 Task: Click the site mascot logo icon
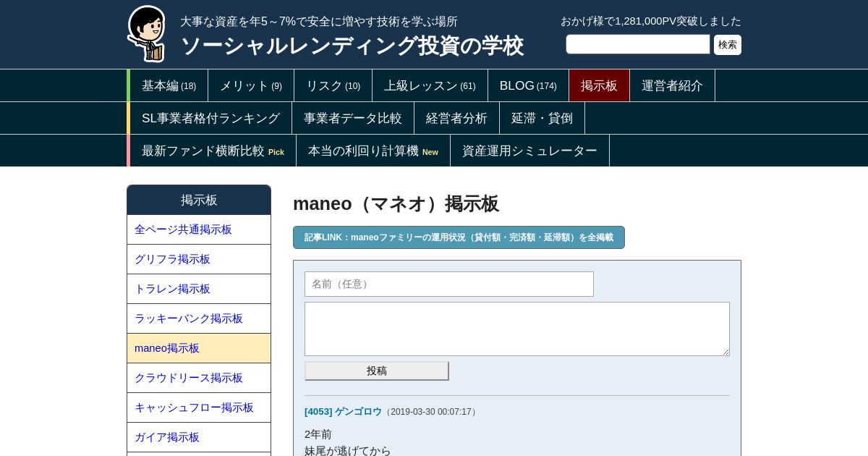(147, 33)
